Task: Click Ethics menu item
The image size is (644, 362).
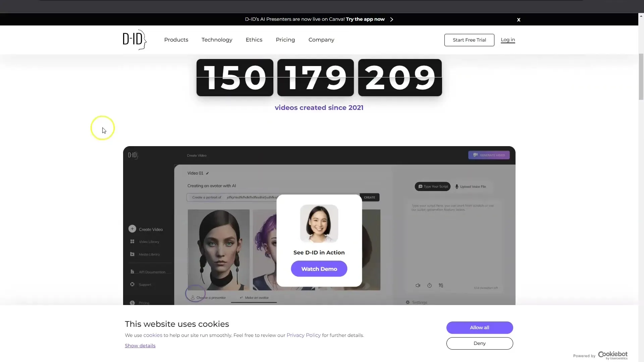Action: [254, 40]
